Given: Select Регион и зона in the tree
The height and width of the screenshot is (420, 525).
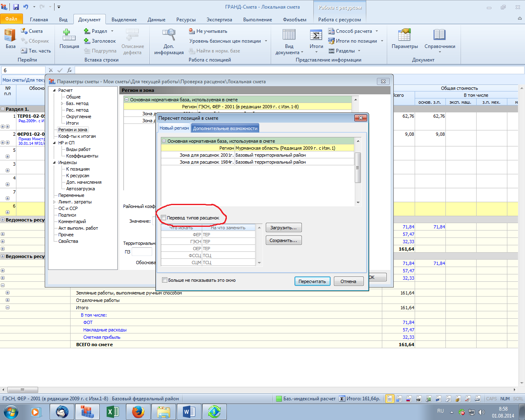Looking at the screenshot, I should click(73, 130).
